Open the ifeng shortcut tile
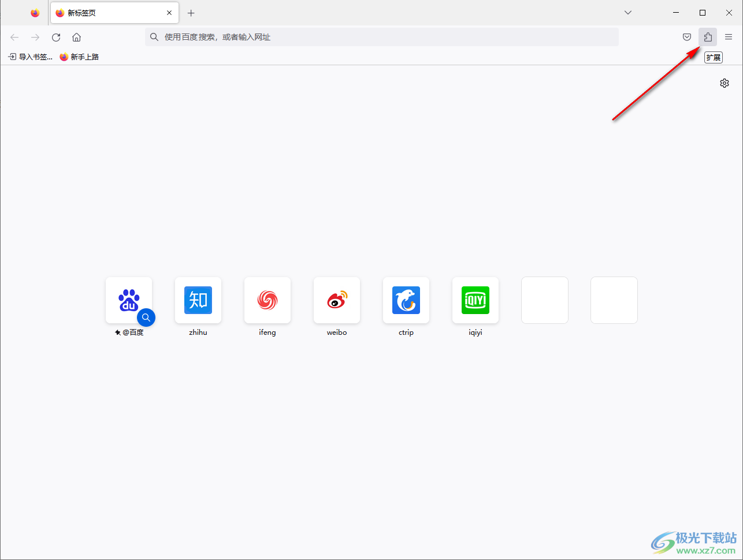The image size is (743, 560). 268,300
